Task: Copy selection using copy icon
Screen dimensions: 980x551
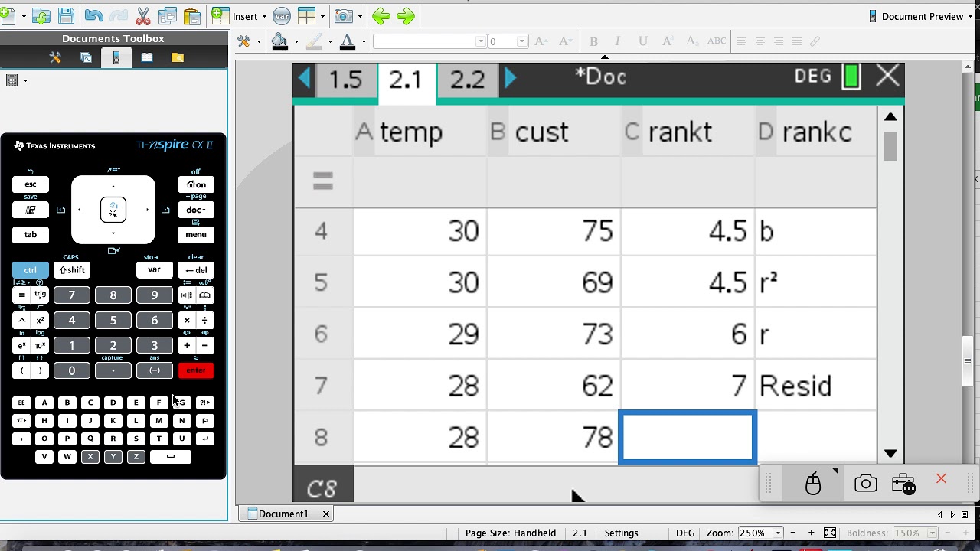Action: [x=168, y=16]
